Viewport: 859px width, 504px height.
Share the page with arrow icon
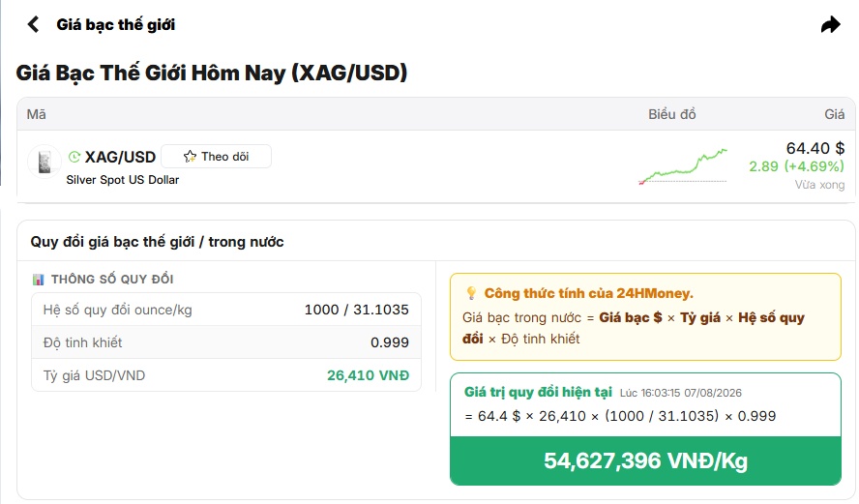coord(831,24)
